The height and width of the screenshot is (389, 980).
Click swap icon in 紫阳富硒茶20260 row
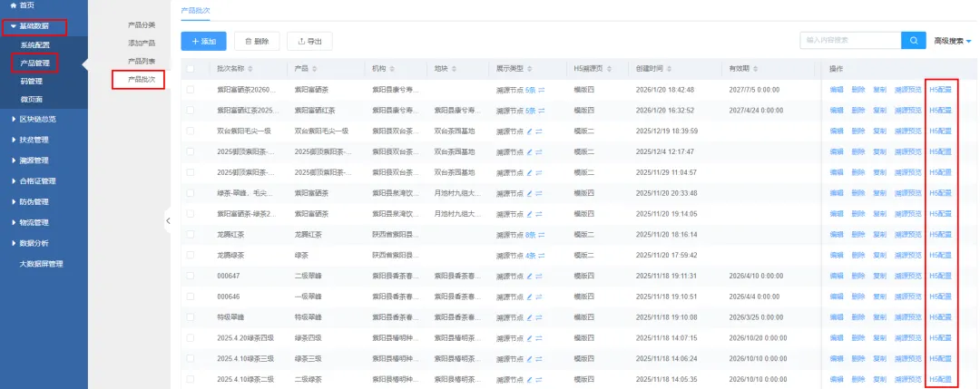tap(542, 90)
